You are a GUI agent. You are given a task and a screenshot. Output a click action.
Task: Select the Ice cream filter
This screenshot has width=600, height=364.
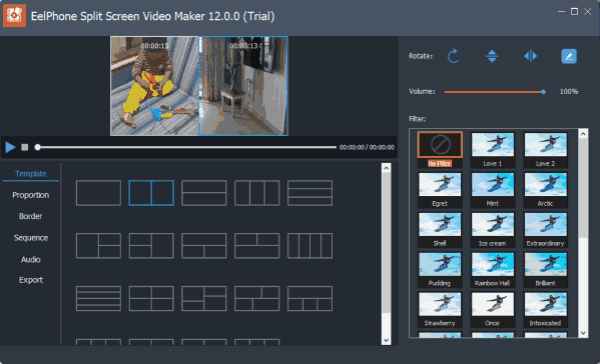click(492, 229)
